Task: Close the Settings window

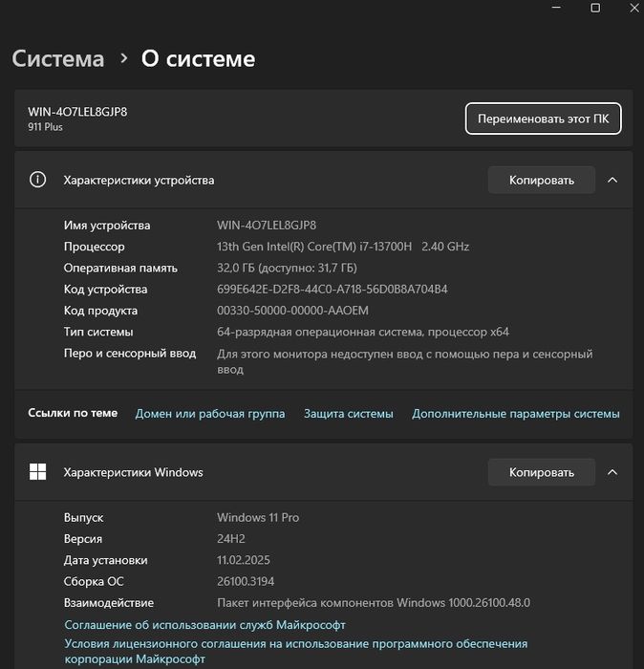Action: [634, 8]
